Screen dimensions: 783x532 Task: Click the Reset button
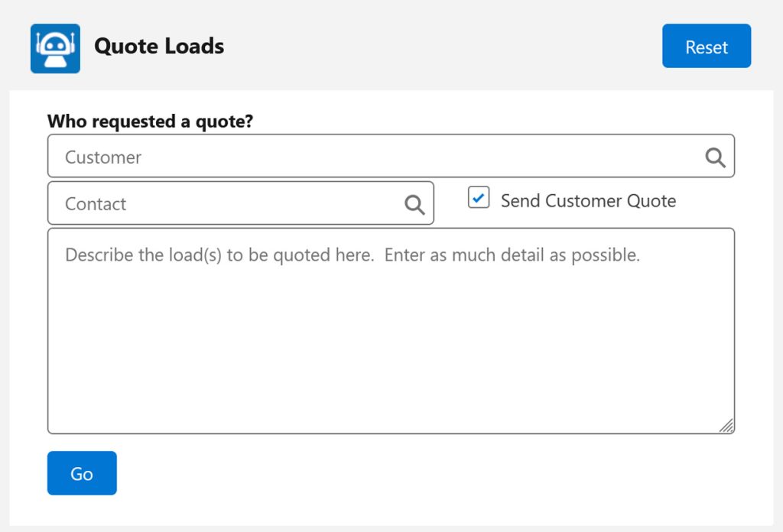click(x=706, y=46)
